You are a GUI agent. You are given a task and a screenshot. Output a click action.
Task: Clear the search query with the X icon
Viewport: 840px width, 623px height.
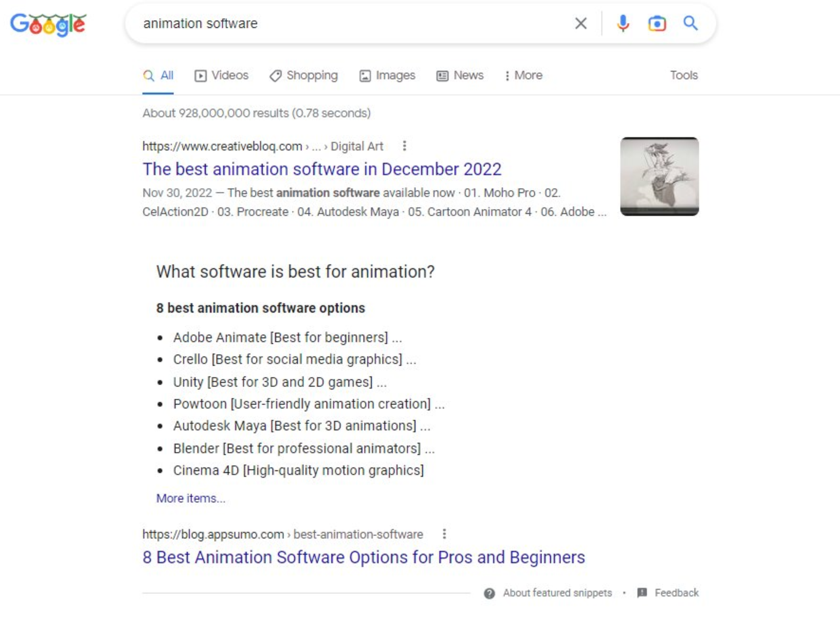(581, 23)
